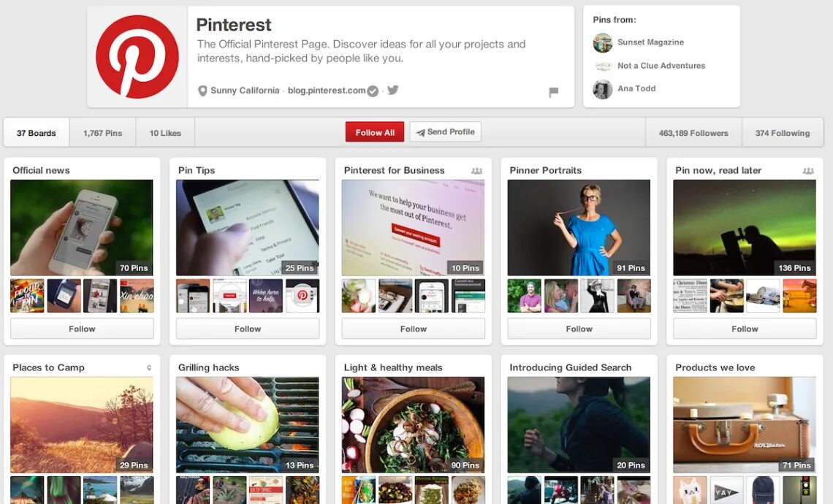Switch to the 1,767 Pins tab

(x=102, y=133)
